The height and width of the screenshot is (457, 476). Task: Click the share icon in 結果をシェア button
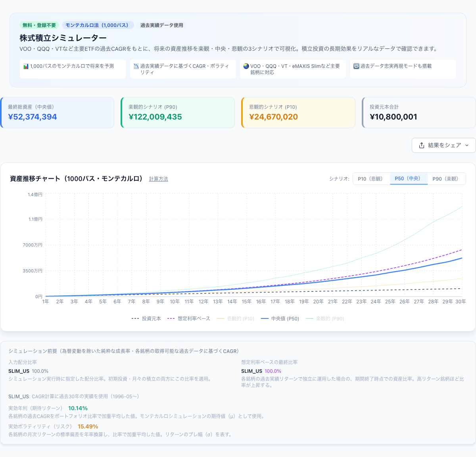[422, 145]
